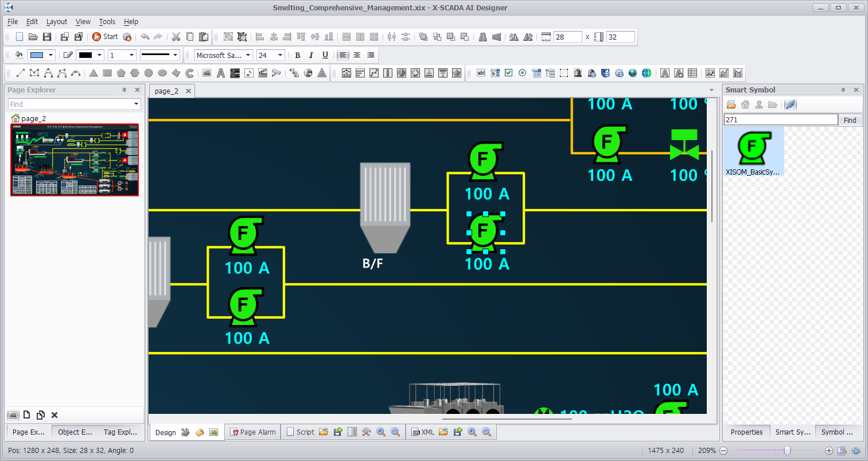Viewport: 868px width, 461px height.
Task: Select the Text label 'A' tool
Action: 221,73
